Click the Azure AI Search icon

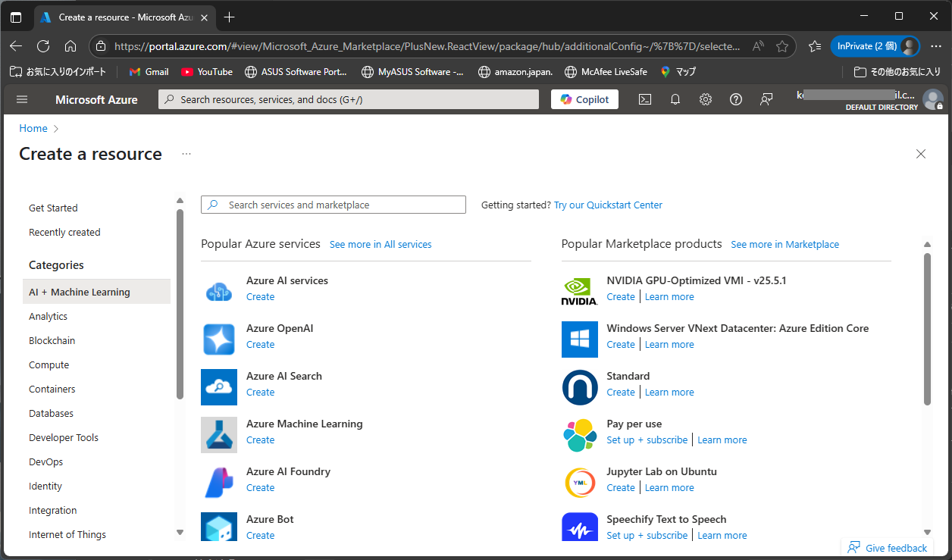[x=219, y=387]
